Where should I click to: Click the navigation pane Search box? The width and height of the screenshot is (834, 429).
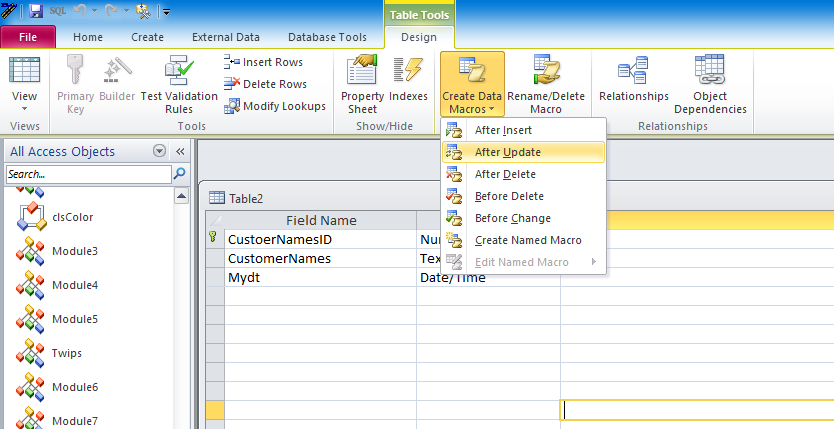89,174
